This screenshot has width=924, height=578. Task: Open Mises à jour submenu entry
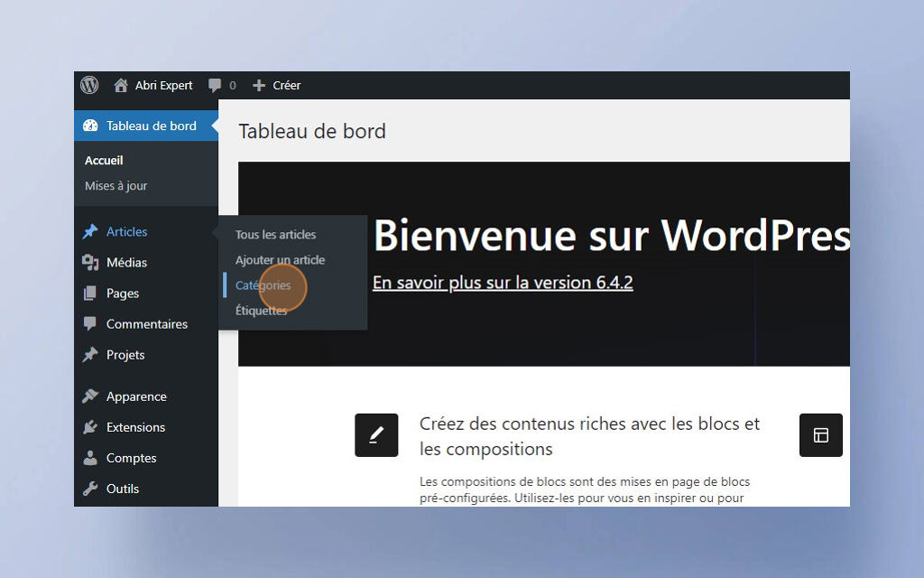click(x=116, y=186)
